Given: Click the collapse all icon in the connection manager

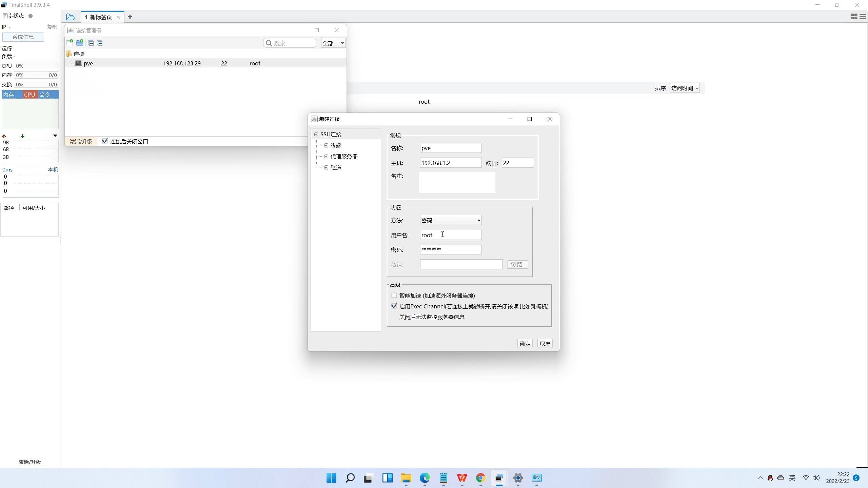Looking at the screenshot, I should click(91, 43).
